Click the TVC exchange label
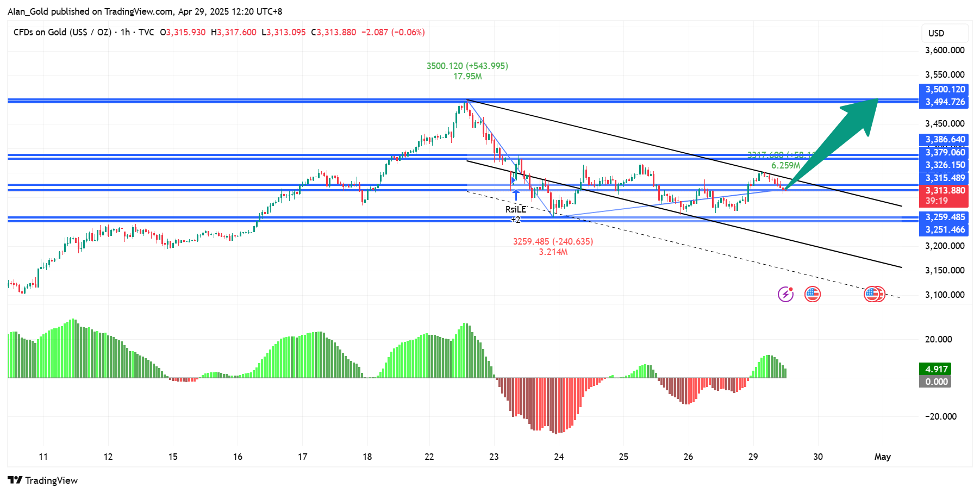 146,32
